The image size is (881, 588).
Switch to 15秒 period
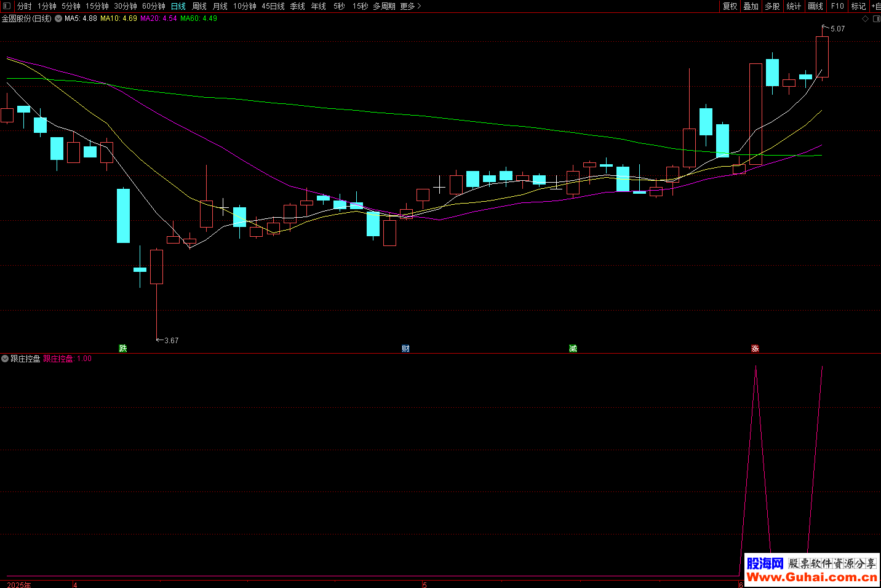361,6
